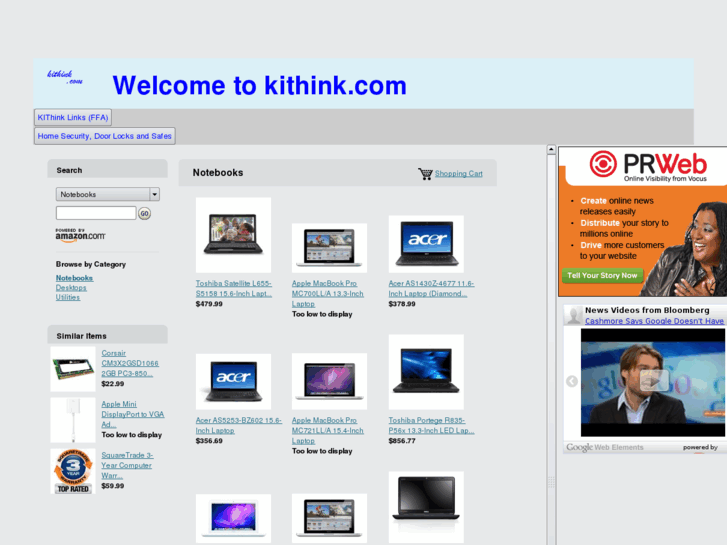The height and width of the screenshot is (545, 727).
Task: Open Acer AS5253-BZ602 15.6-Inch link
Action: click(x=239, y=425)
